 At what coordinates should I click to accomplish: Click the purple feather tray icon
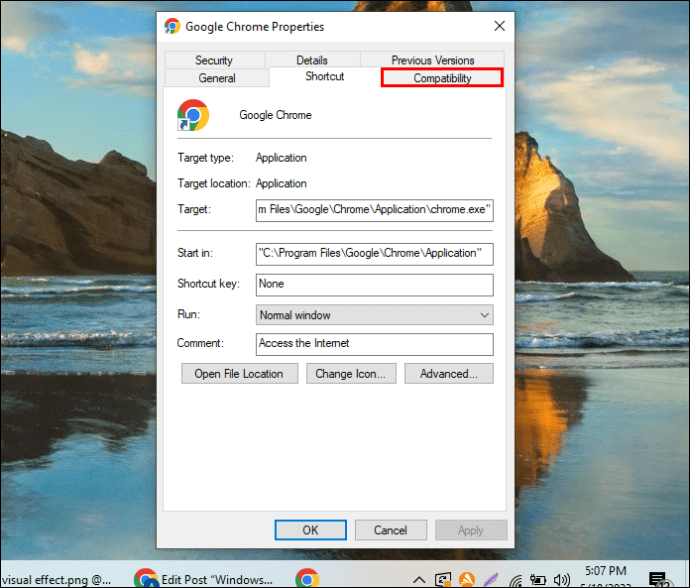491,580
